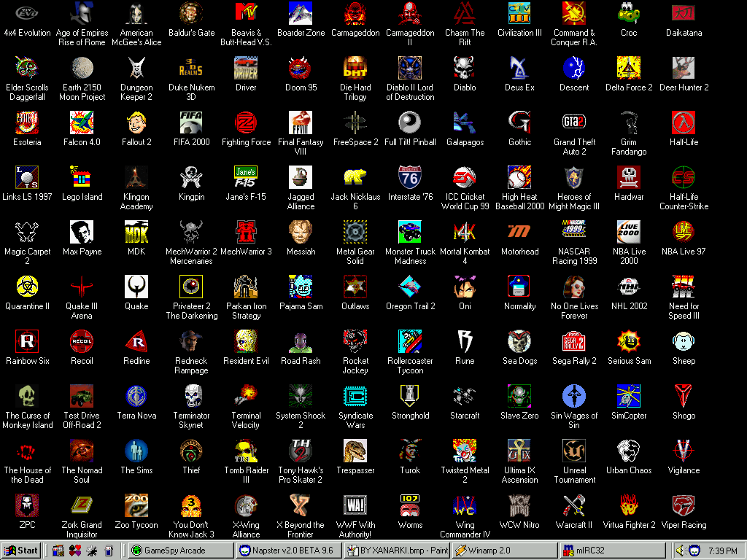
Task: Click the Oregon Trail 2 icon
Action: [x=410, y=287]
